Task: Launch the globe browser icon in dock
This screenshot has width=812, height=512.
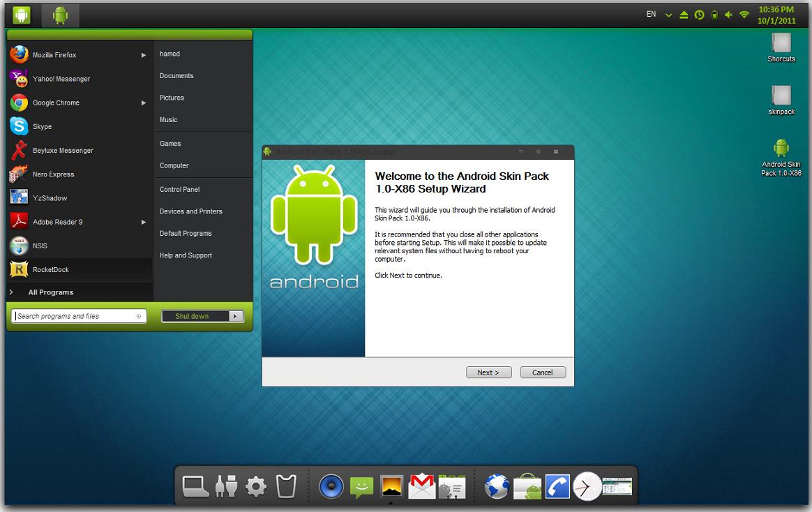Action: coord(497,486)
